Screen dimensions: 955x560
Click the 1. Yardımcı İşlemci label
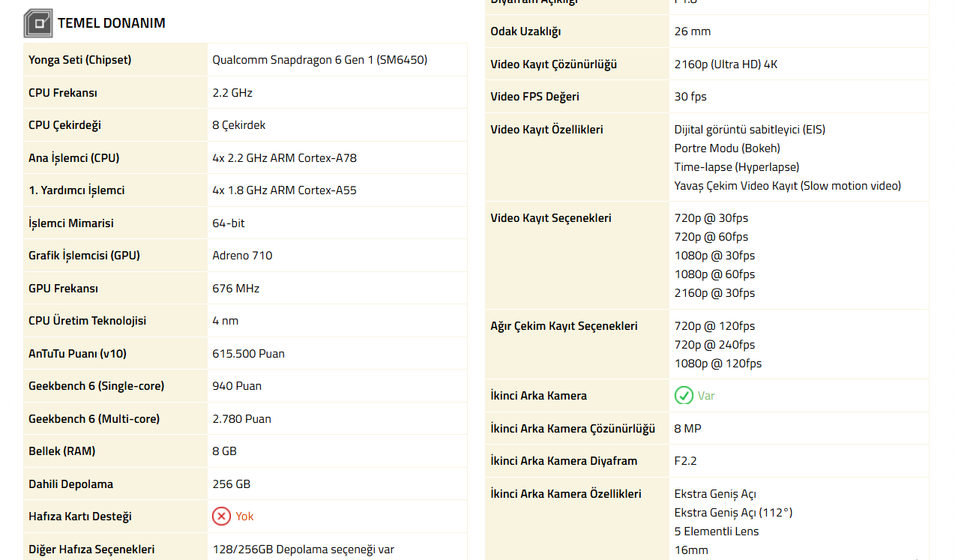tap(76, 190)
